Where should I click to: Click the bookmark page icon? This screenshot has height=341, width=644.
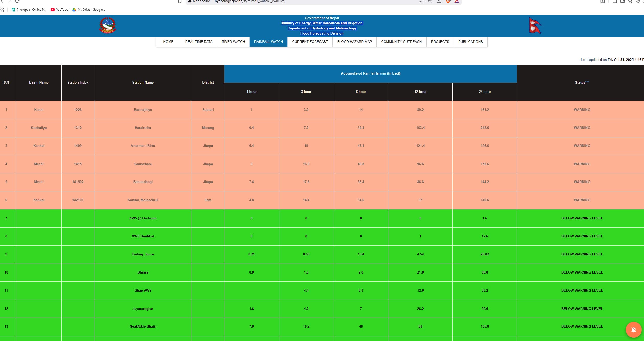(x=180, y=2)
